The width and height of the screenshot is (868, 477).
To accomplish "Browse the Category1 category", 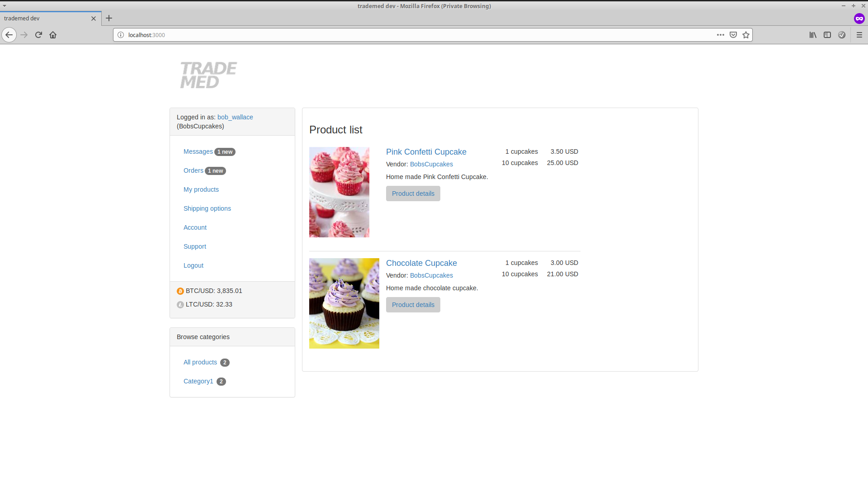I will point(198,381).
